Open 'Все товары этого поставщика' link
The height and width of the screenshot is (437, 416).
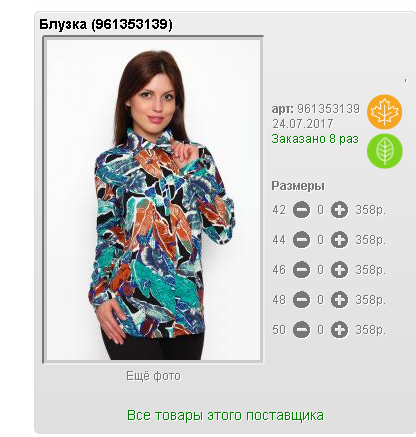point(225,416)
